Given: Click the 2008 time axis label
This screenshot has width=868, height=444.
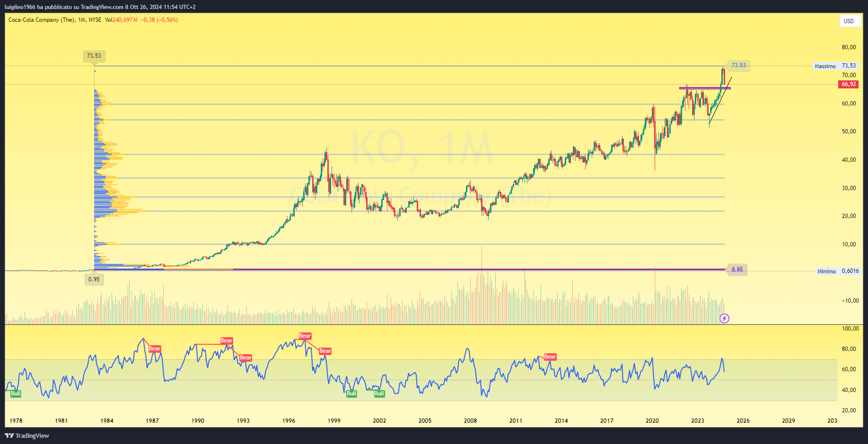Looking at the screenshot, I should tap(470, 421).
